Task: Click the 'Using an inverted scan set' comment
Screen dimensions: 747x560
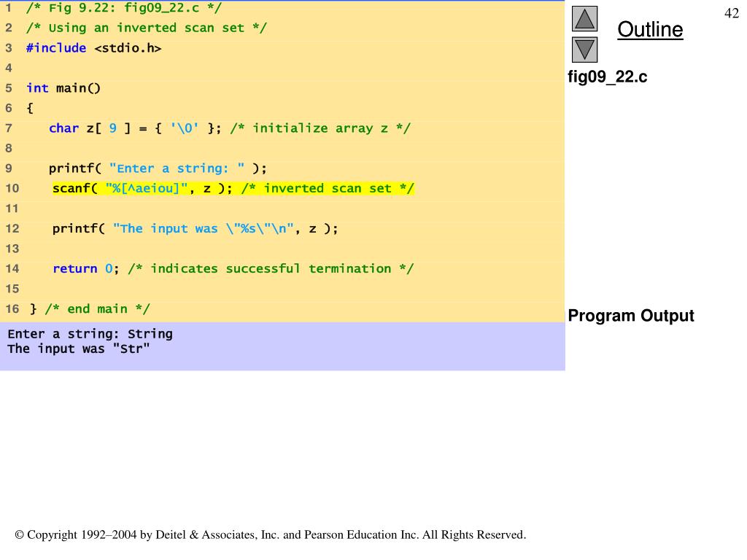Action: (x=146, y=28)
